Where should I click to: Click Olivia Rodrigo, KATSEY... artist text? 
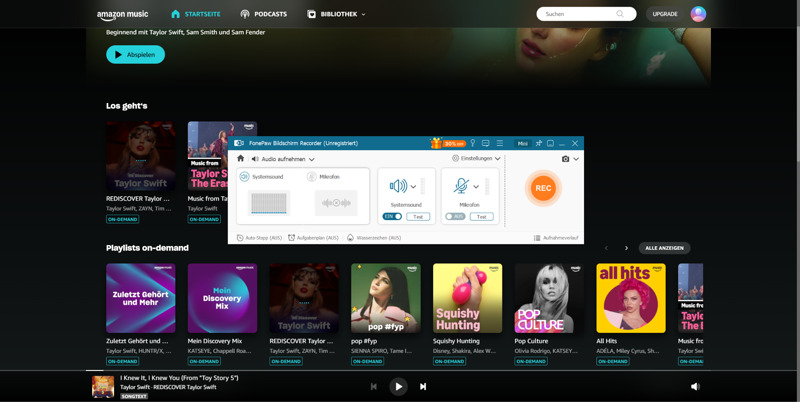point(546,351)
